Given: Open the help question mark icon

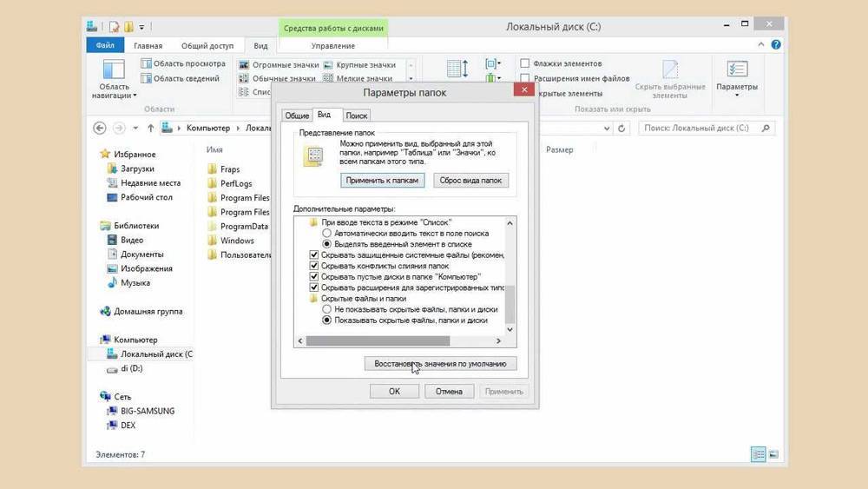Looking at the screenshot, I should click(x=776, y=45).
